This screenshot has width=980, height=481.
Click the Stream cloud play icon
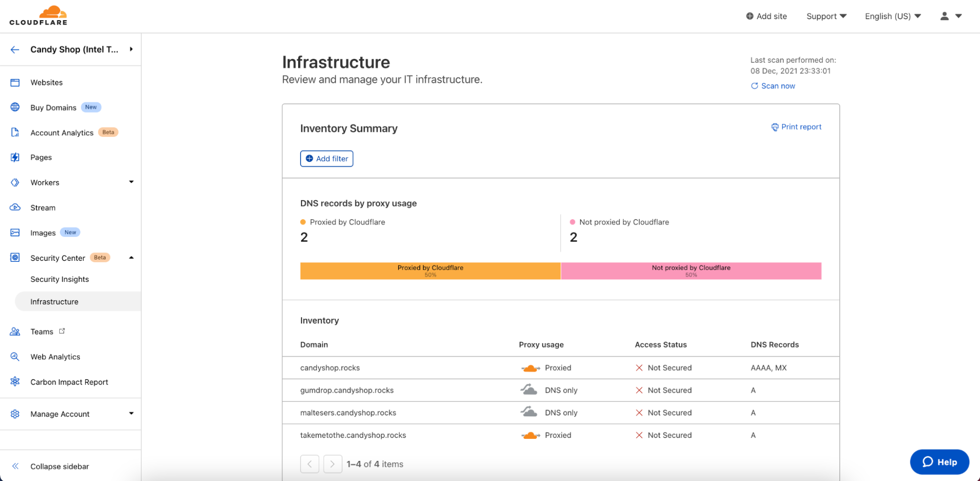pyautogui.click(x=15, y=207)
